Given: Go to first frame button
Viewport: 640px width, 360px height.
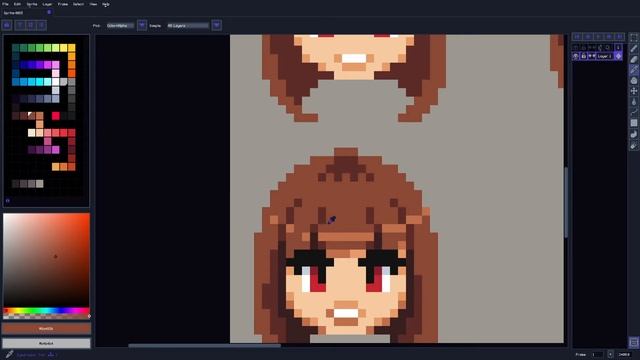Looking at the screenshot, I should [577, 37].
